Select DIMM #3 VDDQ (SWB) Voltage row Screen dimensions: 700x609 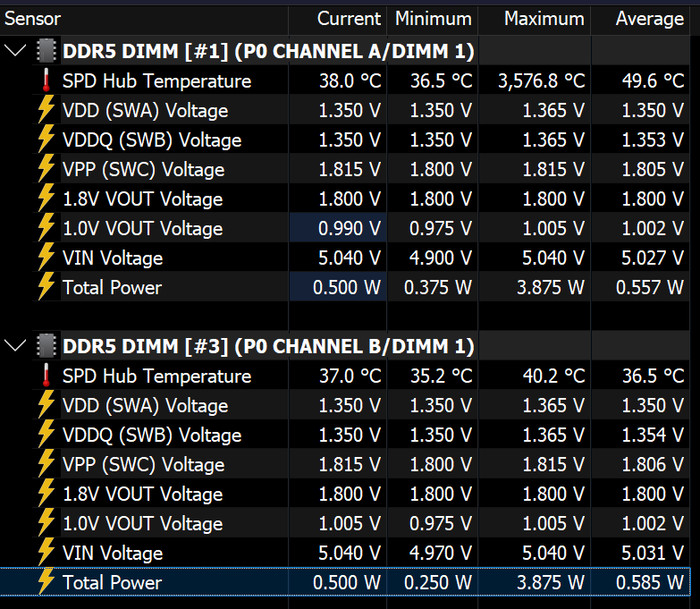click(152, 435)
